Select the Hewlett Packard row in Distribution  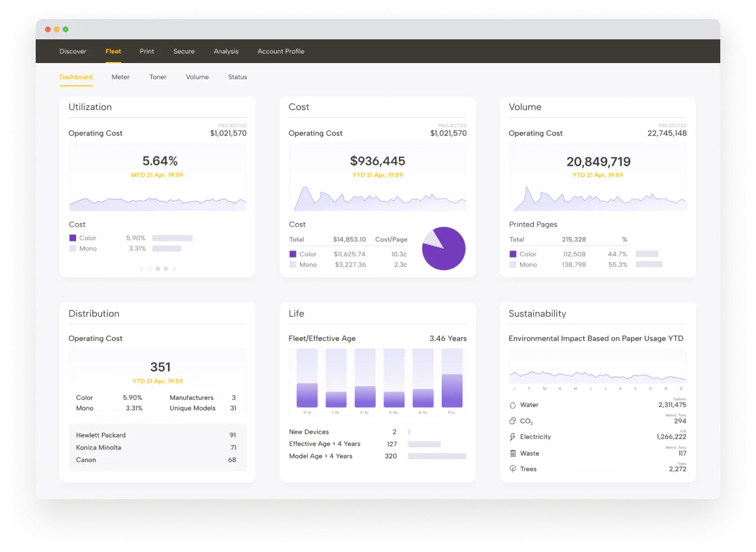point(157,435)
